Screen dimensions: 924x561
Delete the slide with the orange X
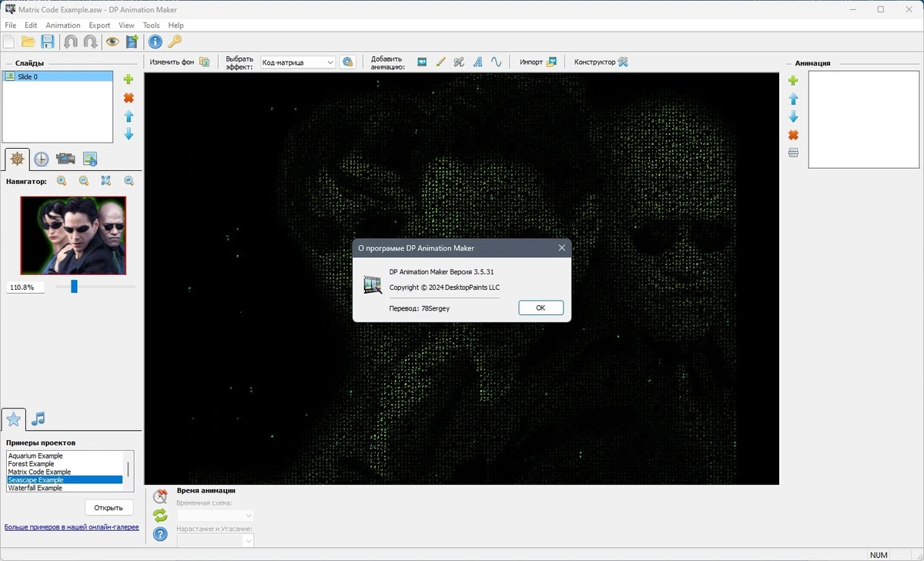click(129, 98)
